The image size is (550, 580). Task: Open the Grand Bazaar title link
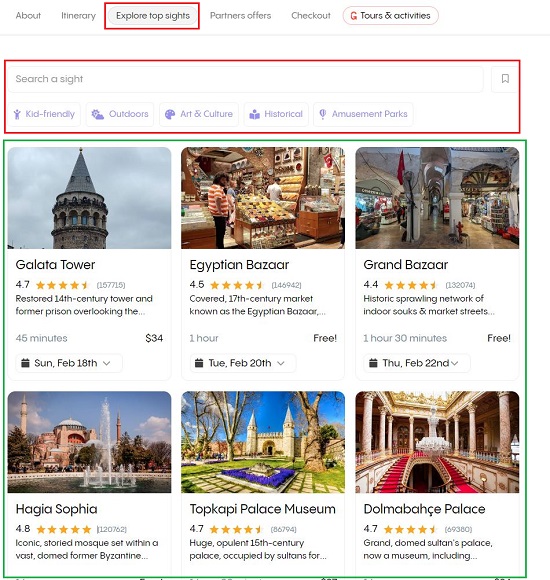[x=406, y=265]
